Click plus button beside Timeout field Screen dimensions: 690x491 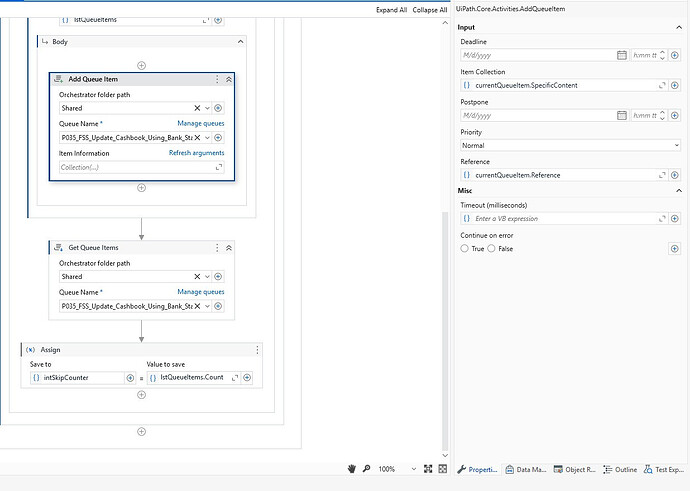[675, 219]
